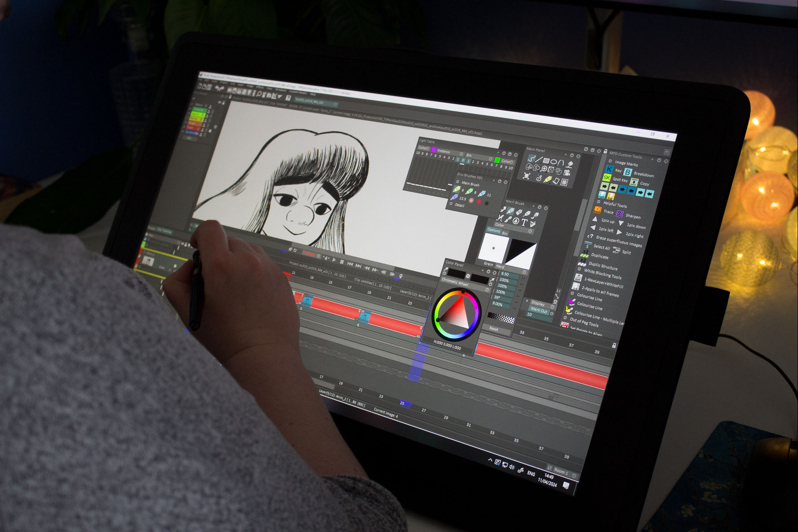The width and height of the screenshot is (798, 532).
Task: Select the freehand stroke tool in Main Panel
Action: 531,158
